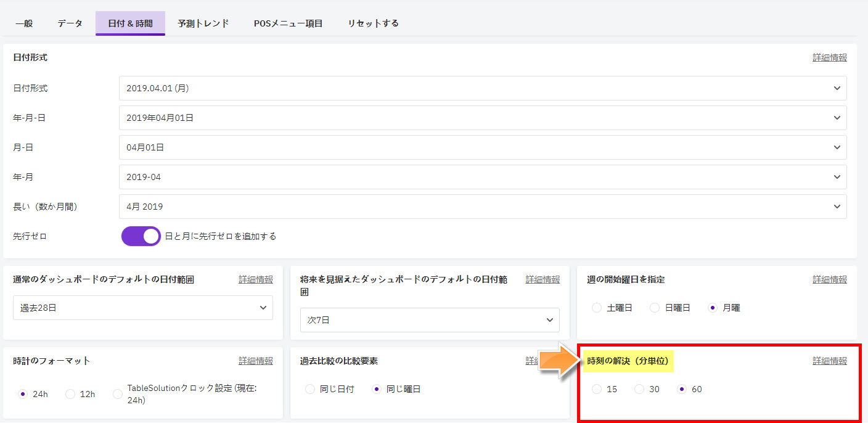868x423 pixels.
Task: Open 詳細情報 link for 日付形式 section
Action: (830, 57)
